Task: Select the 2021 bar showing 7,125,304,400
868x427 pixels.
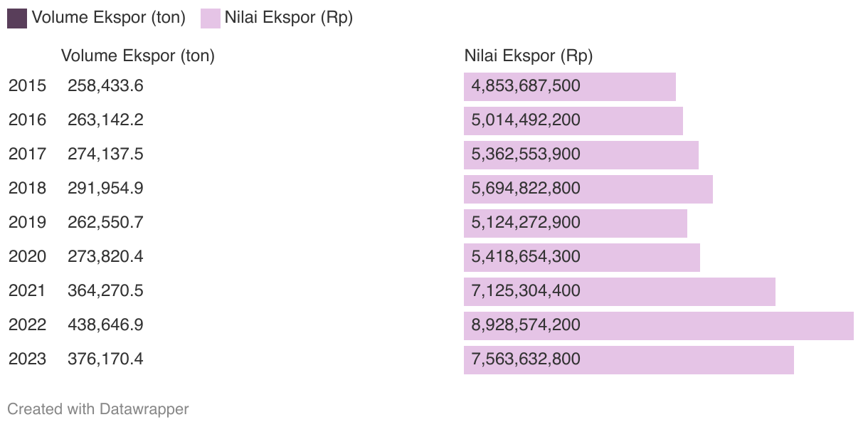Action: [620, 292]
